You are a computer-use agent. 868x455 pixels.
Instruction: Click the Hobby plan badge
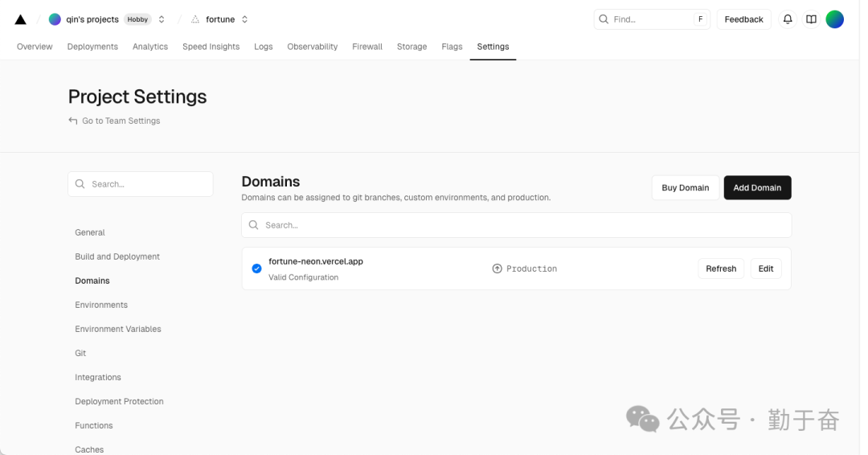point(137,19)
